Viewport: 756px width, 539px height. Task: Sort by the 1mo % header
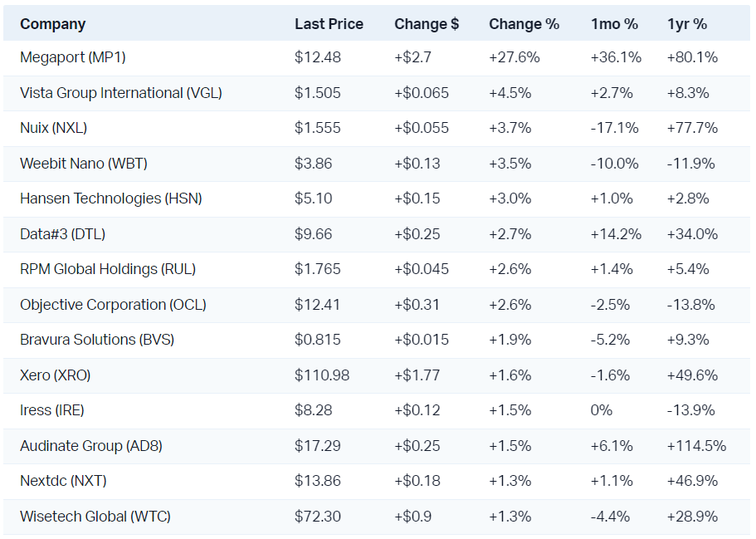(614, 24)
